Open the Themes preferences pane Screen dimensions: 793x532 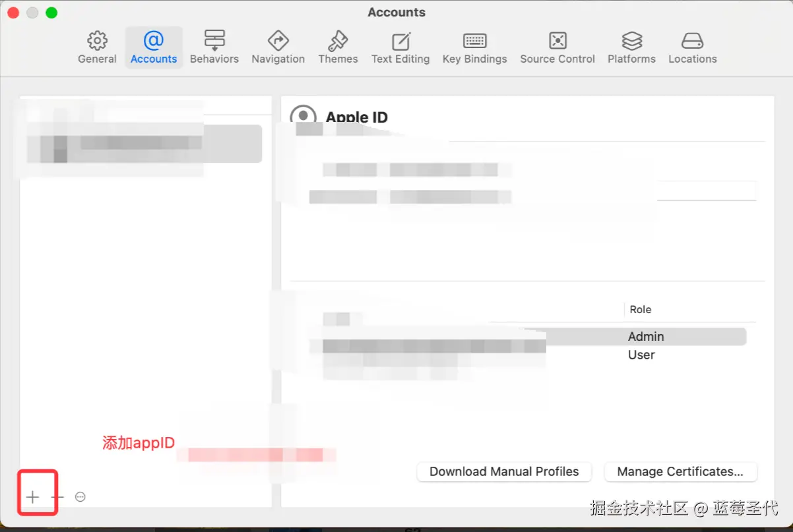click(338, 47)
